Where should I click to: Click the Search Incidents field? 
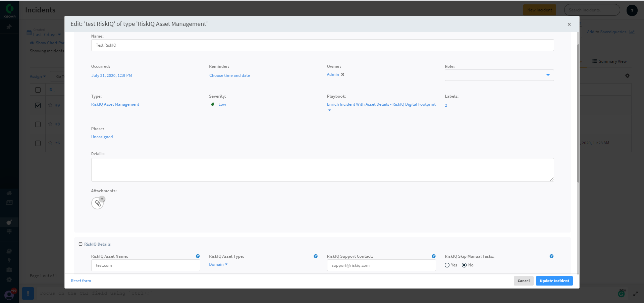592,10
